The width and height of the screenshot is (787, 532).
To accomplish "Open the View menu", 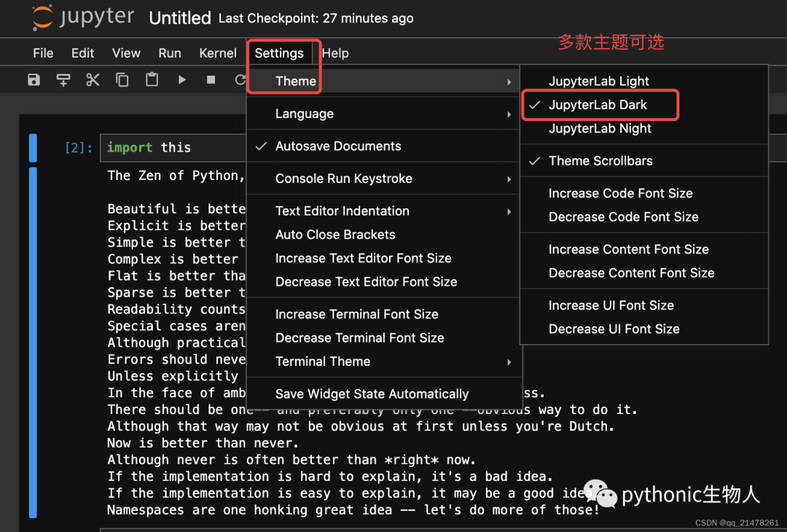I will point(126,53).
